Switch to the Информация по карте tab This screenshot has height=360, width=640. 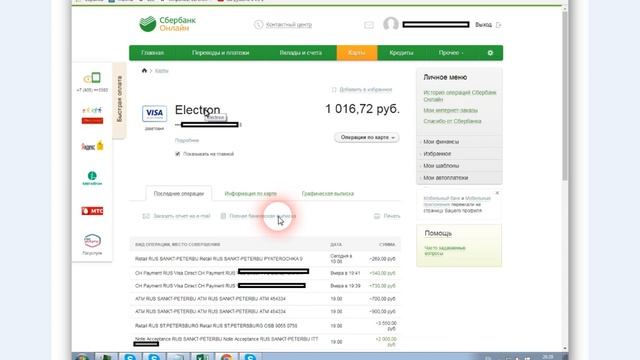251,193
